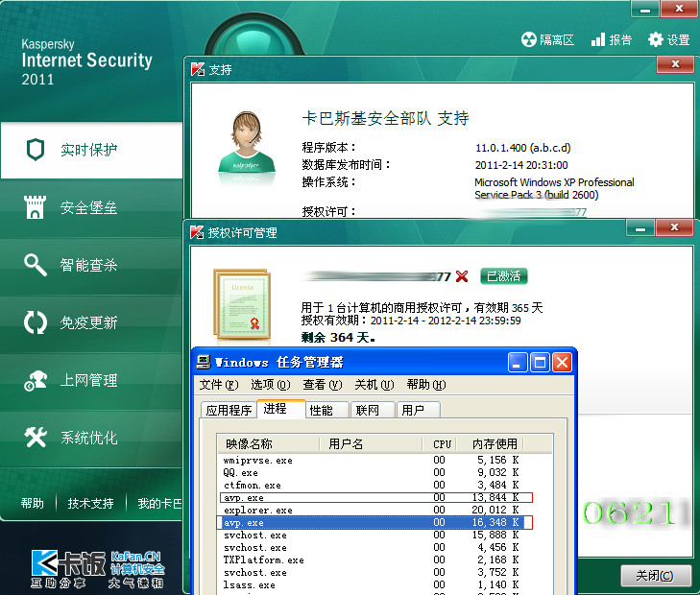Open the 免疫更新 sidebar section
Image resolution: width=700 pixels, height=595 pixels.
(91, 322)
